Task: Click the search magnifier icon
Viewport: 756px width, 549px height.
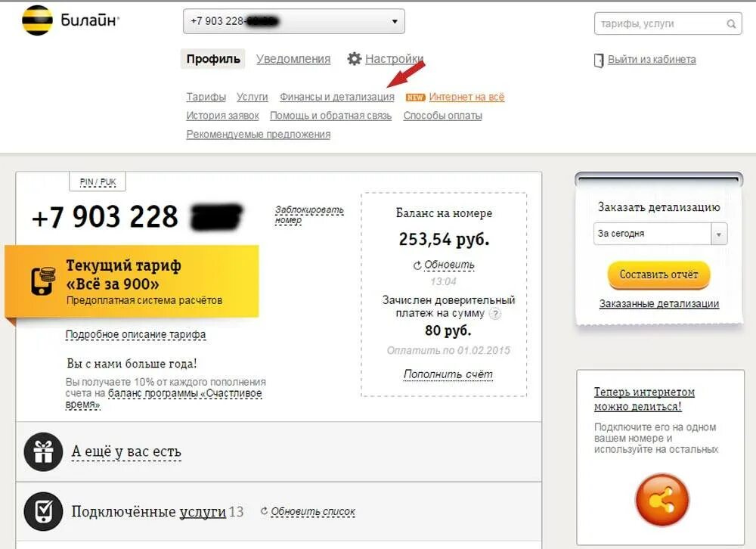Action: (x=731, y=23)
